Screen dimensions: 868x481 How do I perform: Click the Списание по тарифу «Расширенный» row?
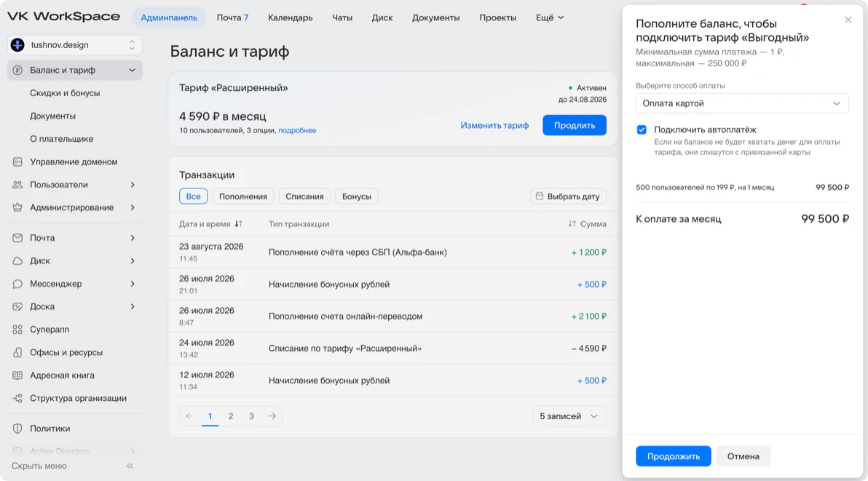pyautogui.click(x=392, y=349)
